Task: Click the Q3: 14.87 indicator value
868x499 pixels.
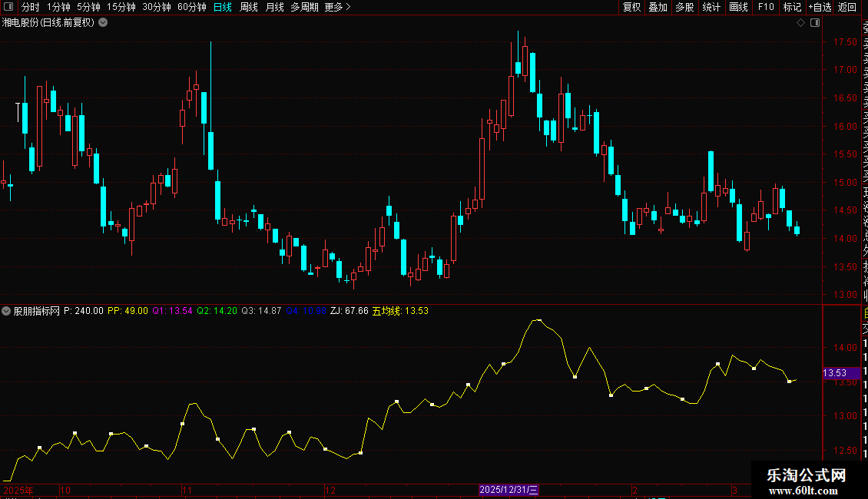Action: [x=261, y=311]
